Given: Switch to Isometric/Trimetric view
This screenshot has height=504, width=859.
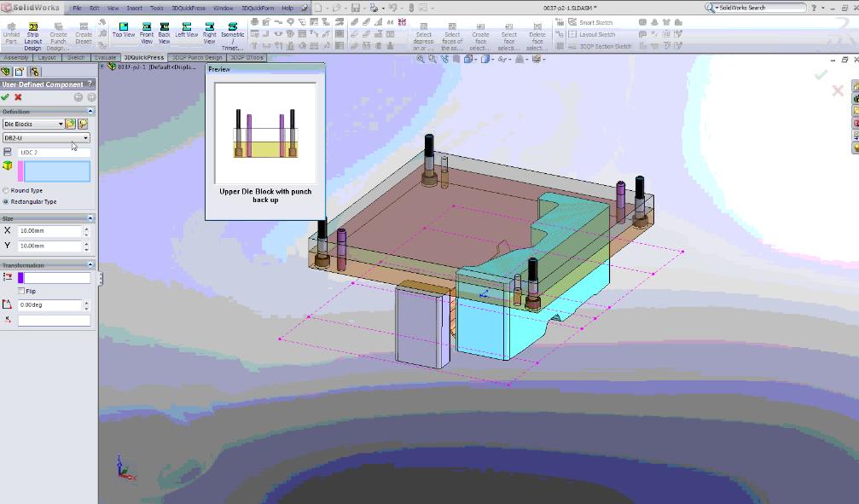Looking at the screenshot, I should click(x=232, y=36).
